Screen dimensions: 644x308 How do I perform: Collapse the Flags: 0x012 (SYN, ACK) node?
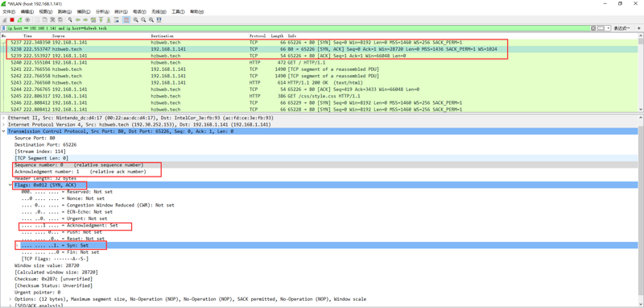coord(10,185)
